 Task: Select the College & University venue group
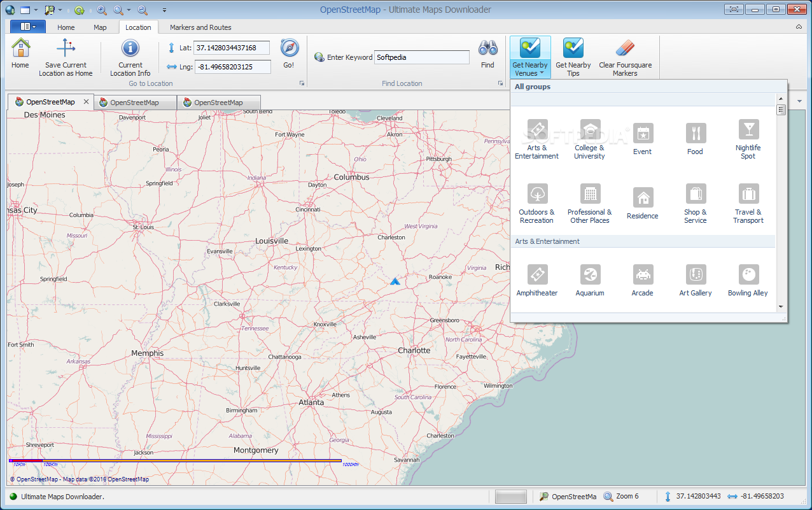[590, 139]
